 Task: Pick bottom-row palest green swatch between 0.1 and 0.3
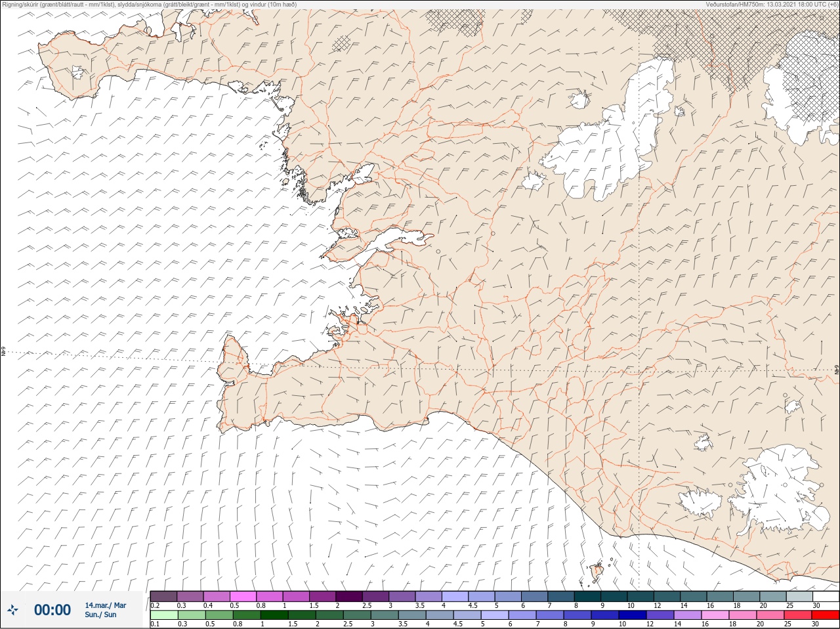(163, 615)
